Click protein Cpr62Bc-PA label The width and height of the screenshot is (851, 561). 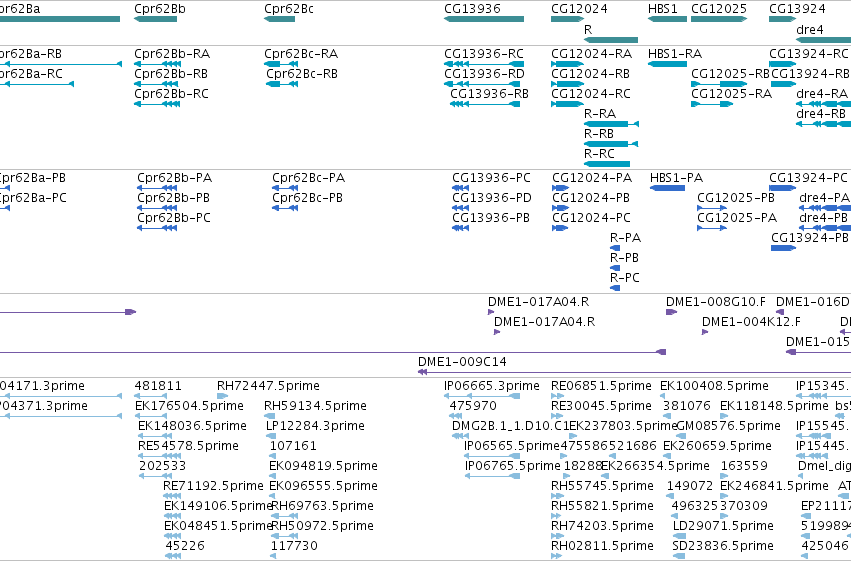(308, 178)
